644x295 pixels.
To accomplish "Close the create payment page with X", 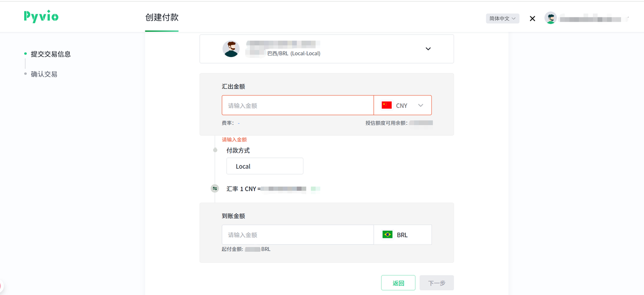I will coord(533,19).
